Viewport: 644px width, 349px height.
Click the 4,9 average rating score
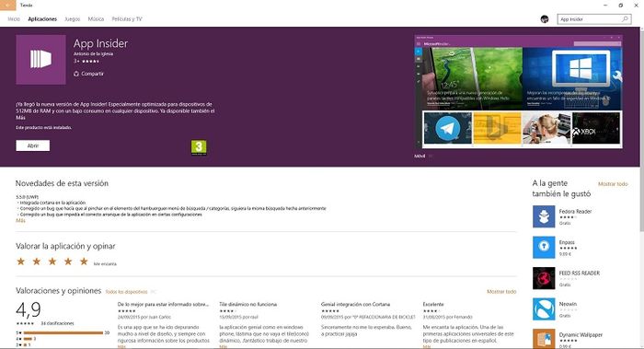click(29, 310)
